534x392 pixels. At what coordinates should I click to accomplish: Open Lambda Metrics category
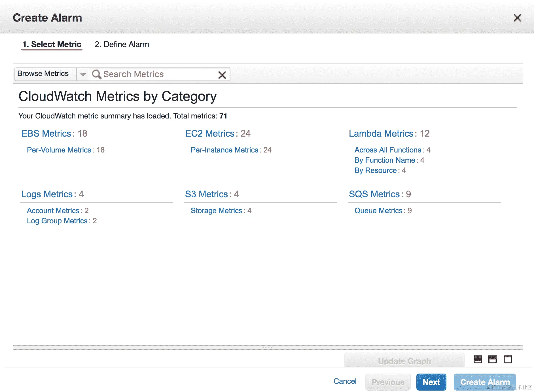click(x=381, y=134)
